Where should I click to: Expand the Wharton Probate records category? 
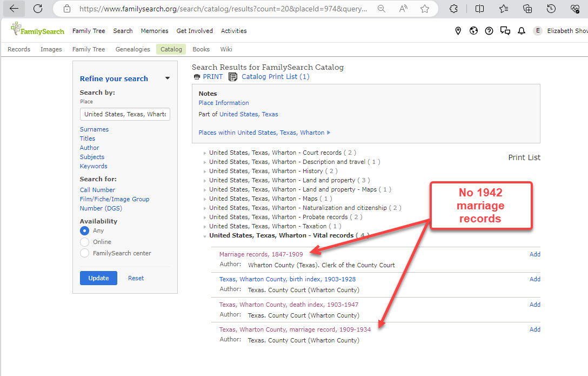tap(205, 217)
